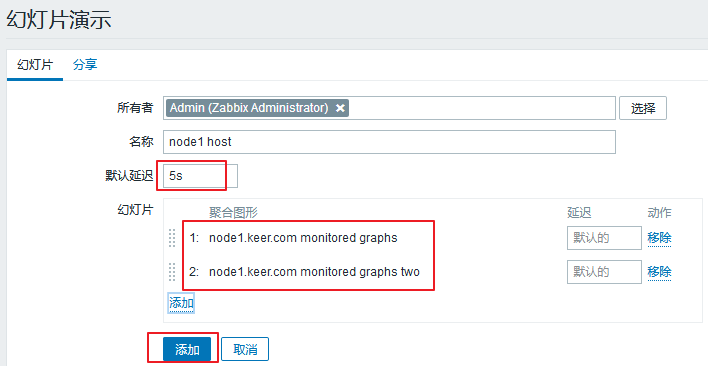Click 添加 link below slide list
Screen dimensions: 708x366
tap(181, 303)
